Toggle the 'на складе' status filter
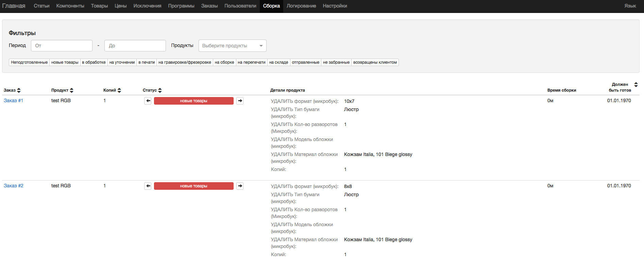This screenshot has height=264, width=644. point(278,62)
